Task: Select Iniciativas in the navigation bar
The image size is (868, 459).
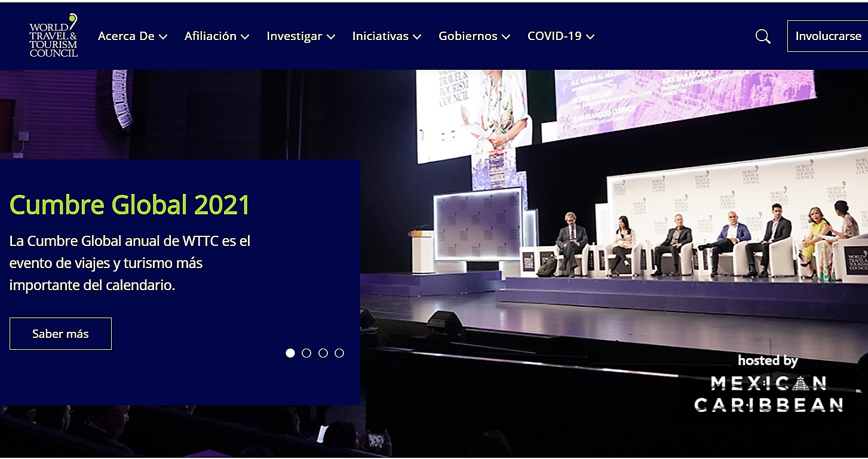Action: tap(380, 36)
